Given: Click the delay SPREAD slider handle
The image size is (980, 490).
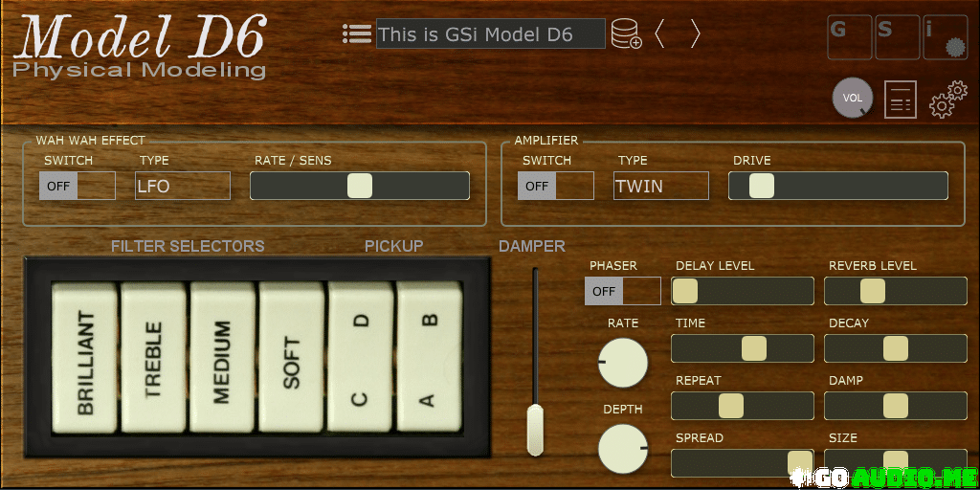Looking at the screenshot, I should click(800, 463).
